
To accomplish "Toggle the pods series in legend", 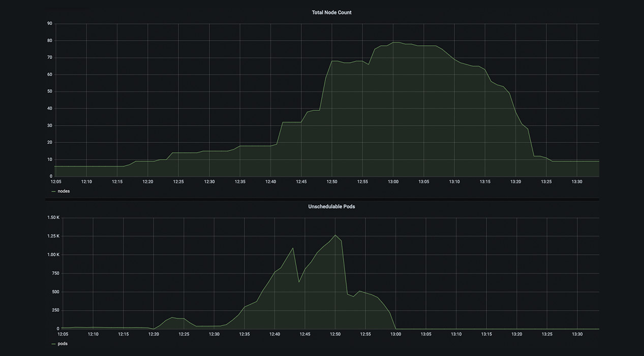I will point(63,344).
